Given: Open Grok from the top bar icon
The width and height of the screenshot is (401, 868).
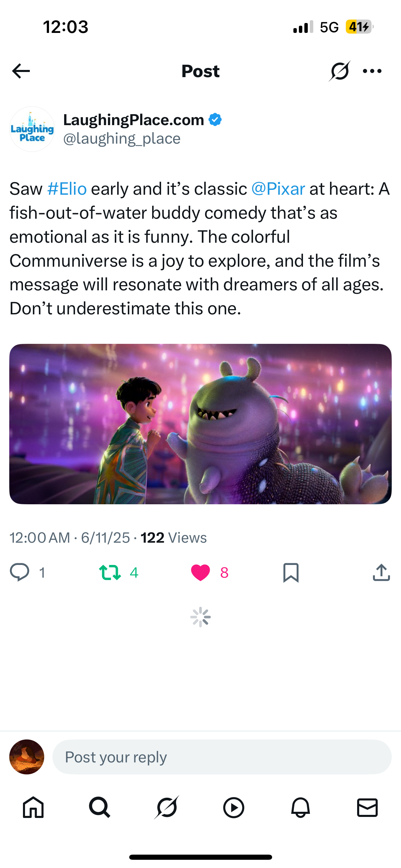Looking at the screenshot, I should (x=340, y=71).
